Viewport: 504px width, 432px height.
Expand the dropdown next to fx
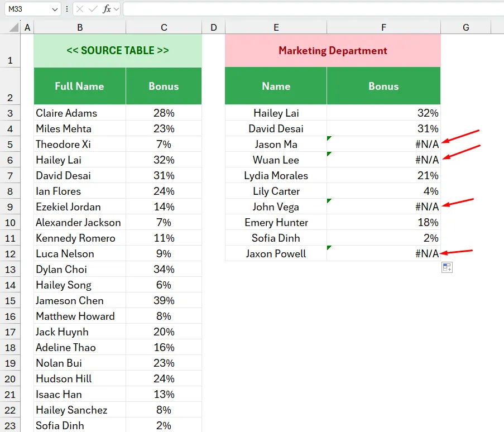pyautogui.click(x=117, y=9)
